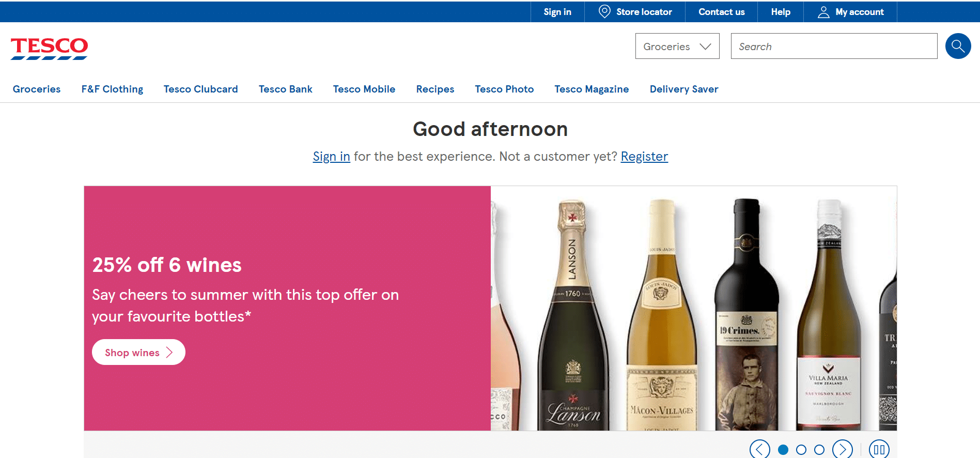Open F&F Clothing menu item

(x=112, y=89)
